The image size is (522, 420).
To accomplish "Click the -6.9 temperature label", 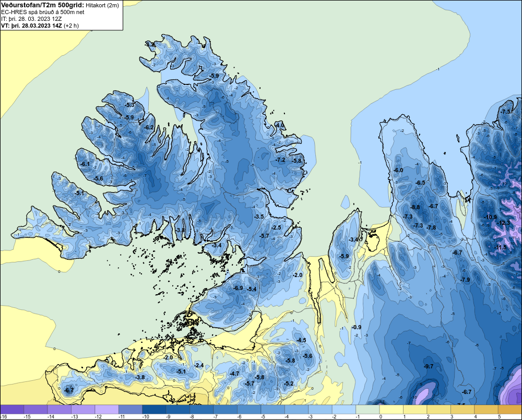I will click(x=238, y=288).
